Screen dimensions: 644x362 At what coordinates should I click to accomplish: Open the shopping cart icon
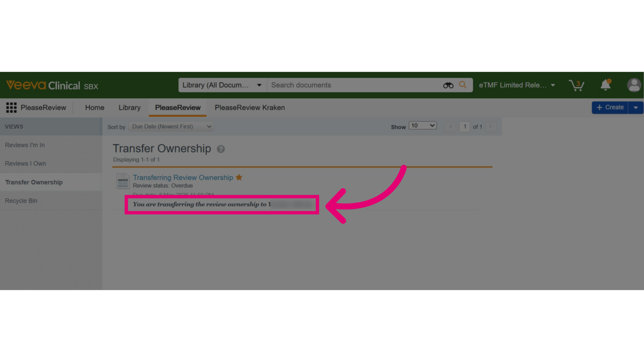point(576,85)
